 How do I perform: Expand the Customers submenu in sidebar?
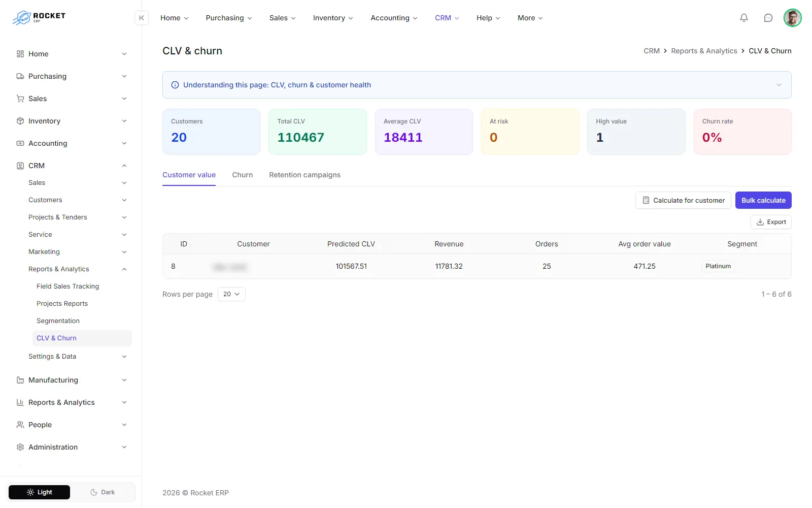(124, 200)
